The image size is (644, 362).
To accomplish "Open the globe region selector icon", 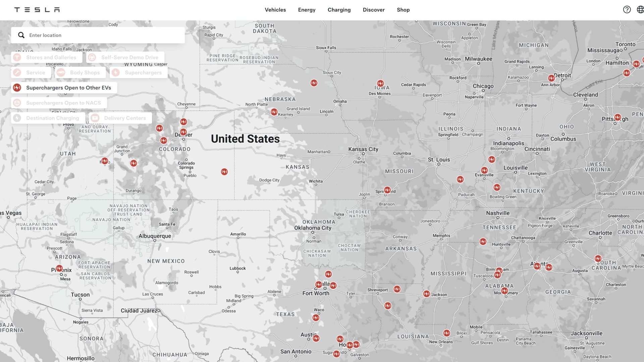I will 640,10.
